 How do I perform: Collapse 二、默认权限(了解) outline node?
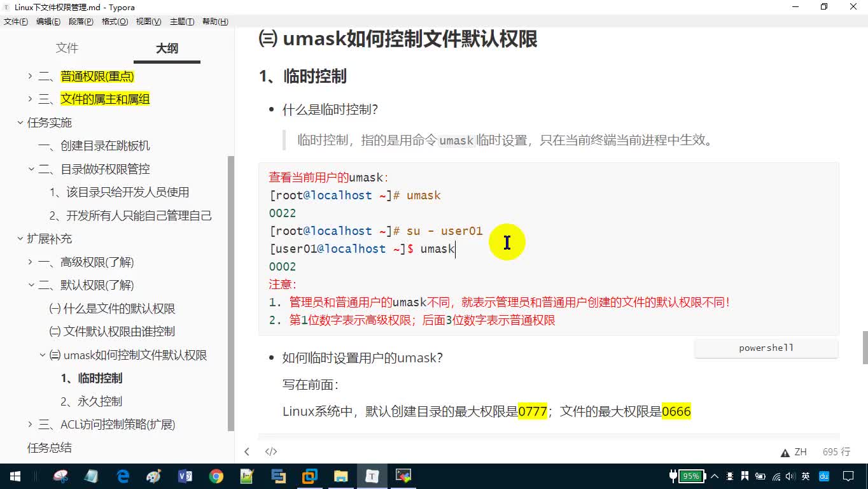[31, 285]
